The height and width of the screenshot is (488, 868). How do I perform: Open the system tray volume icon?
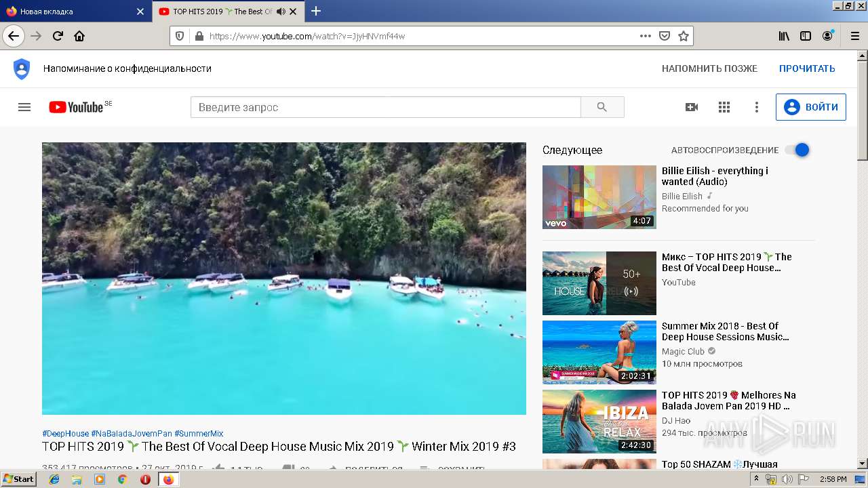pyautogui.click(x=787, y=479)
